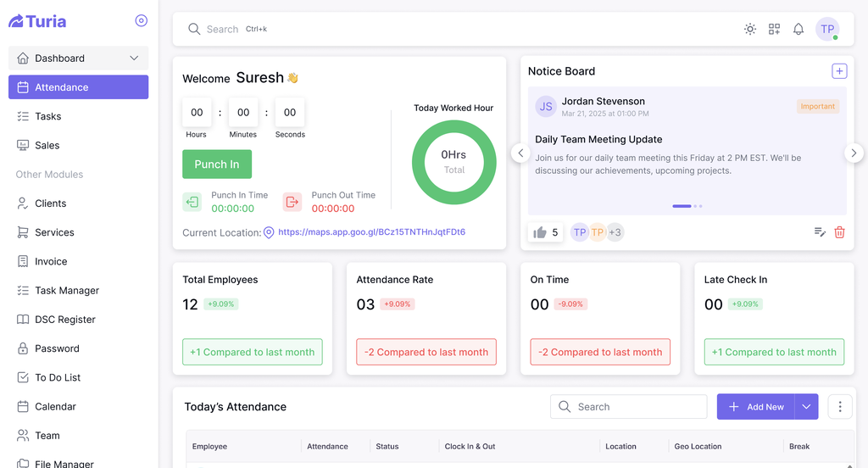
Task: Open Task Manager in sidebar
Action: tap(67, 291)
